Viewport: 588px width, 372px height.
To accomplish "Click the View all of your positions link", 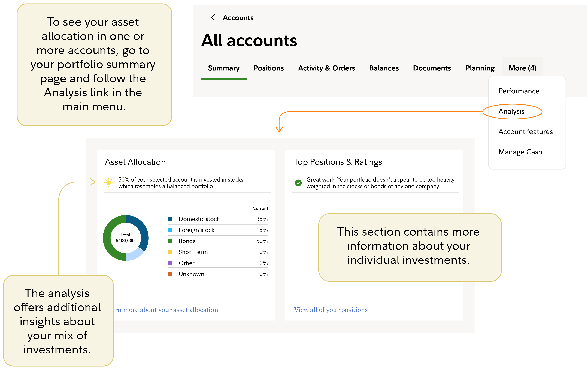I will point(331,310).
